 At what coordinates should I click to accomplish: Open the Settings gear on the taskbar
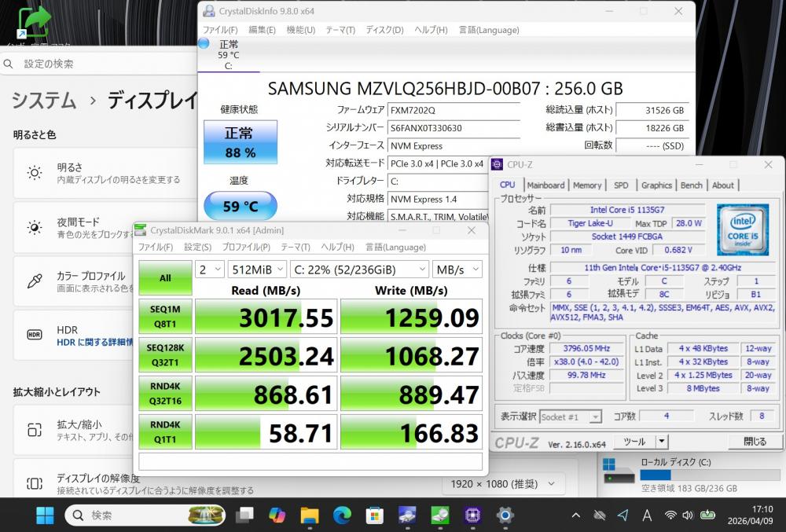504,515
